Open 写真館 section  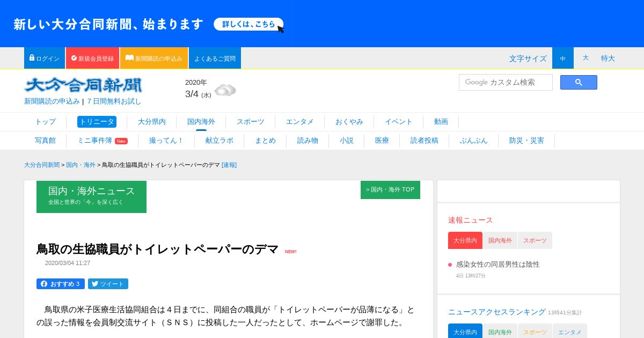point(45,141)
